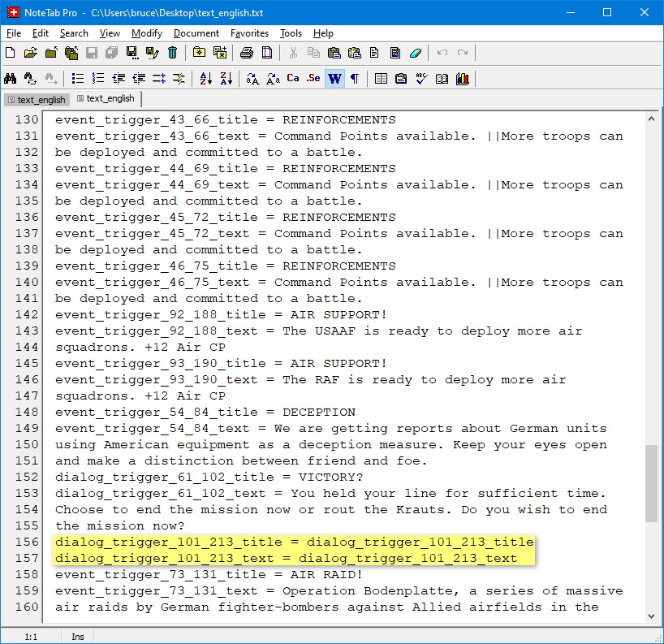Click the Paste clipboard toolbar button
This screenshot has height=644, width=664.
(334, 54)
